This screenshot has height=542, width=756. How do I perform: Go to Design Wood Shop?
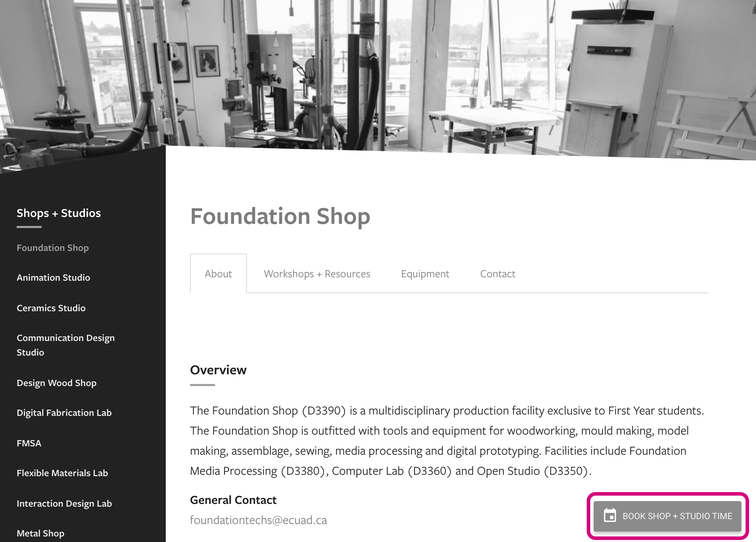click(x=57, y=383)
